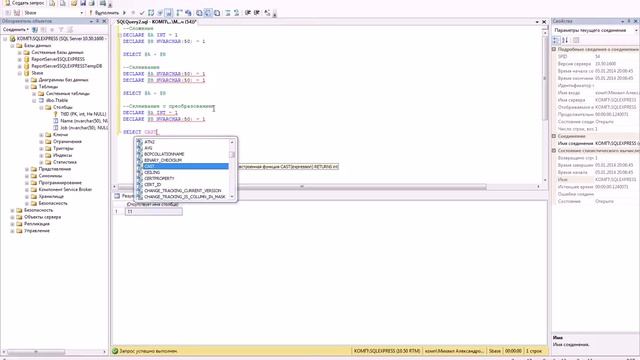Collapse the 'Столбцы' columns folder
640x360 pixels.
(41, 107)
